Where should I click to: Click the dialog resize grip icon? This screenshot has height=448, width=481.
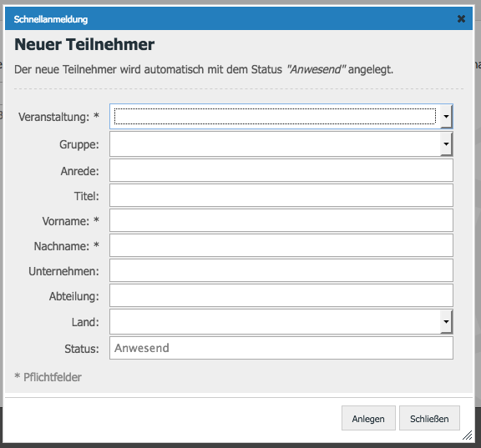point(467,435)
